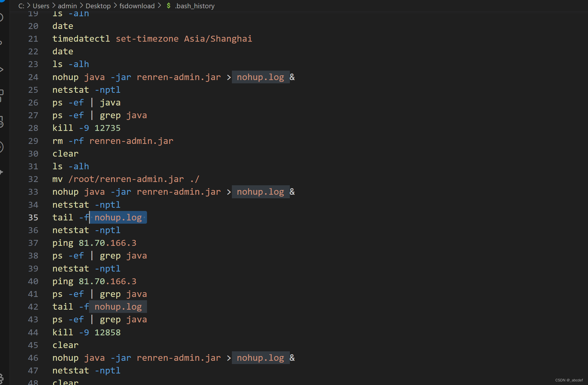Open the Run and Debug view
The height and width of the screenshot is (385, 588).
pos(1,69)
